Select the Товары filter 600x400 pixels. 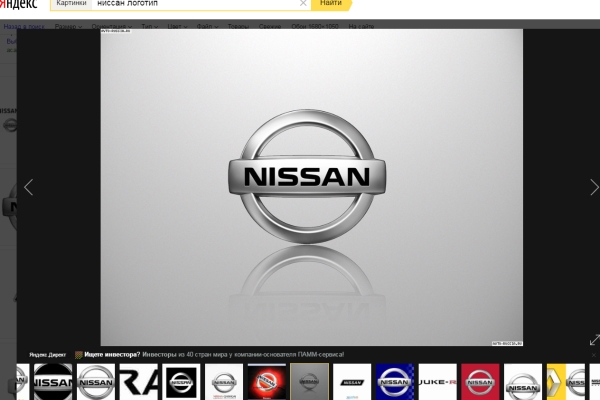238,26
